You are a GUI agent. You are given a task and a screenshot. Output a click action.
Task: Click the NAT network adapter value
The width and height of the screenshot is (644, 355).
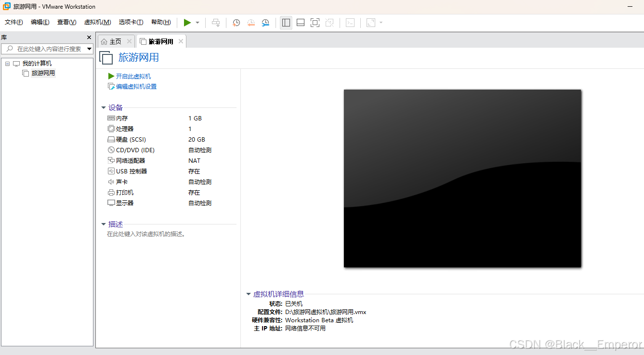tap(194, 161)
